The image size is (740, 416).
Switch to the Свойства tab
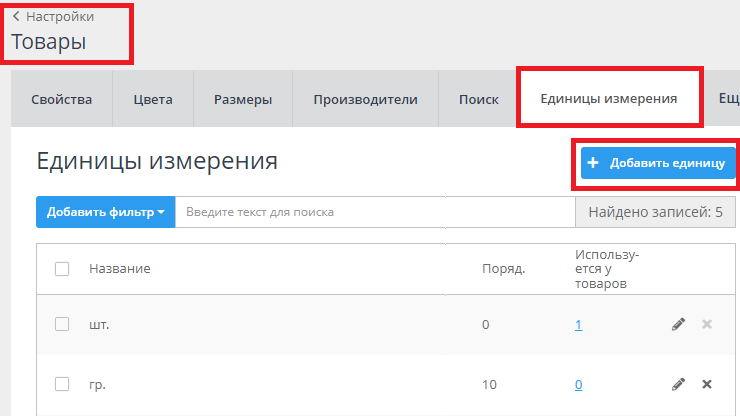coord(61,99)
